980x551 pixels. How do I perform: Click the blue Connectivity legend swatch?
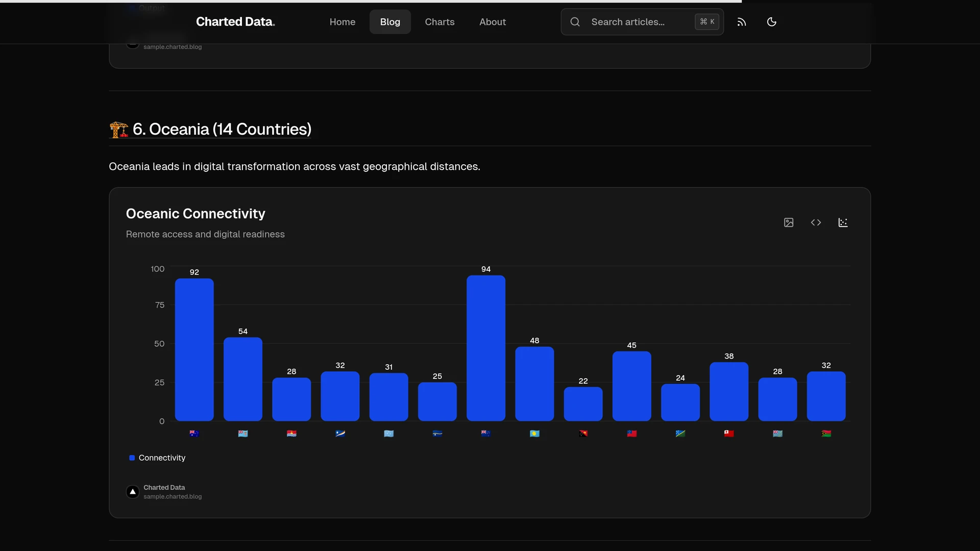click(132, 458)
